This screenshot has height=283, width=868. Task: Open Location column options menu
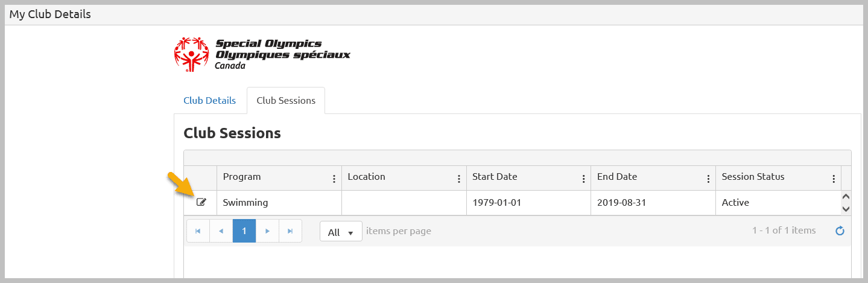(459, 179)
